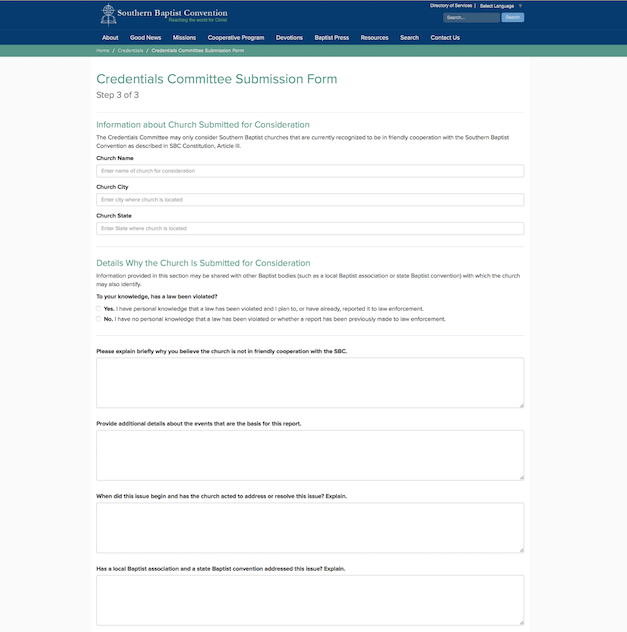The width and height of the screenshot is (627, 632).
Task: Open the Select Language dropdown
Action: click(500, 6)
